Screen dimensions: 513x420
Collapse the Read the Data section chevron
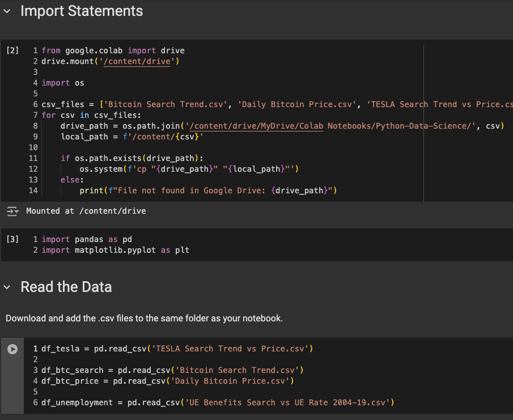7,287
